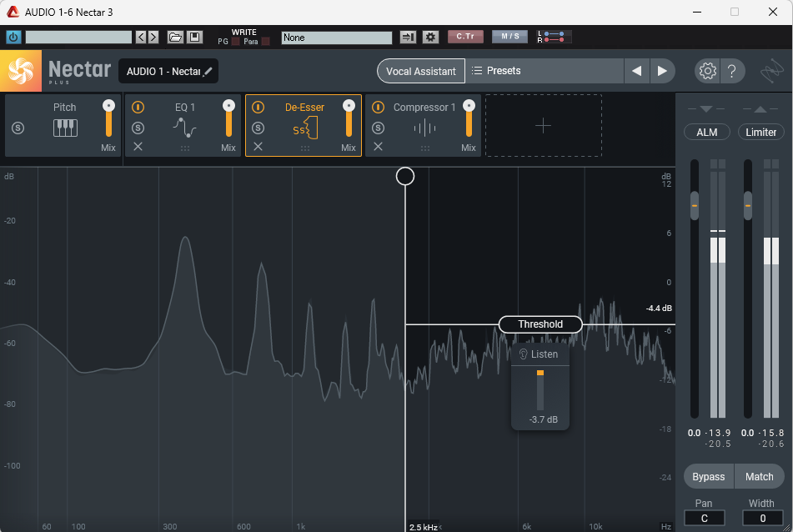793x532 pixels.
Task: Add a new module with plus slot
Action: (543, 125)
